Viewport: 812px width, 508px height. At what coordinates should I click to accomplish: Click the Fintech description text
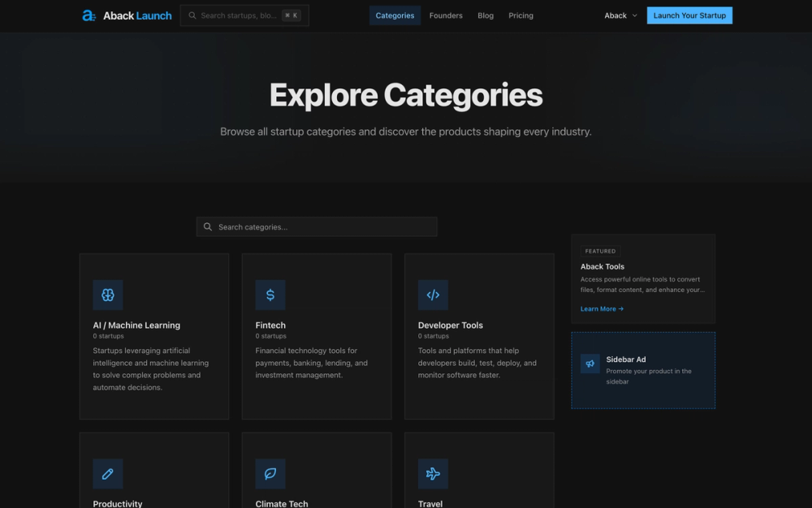click(x=311, y=363)
